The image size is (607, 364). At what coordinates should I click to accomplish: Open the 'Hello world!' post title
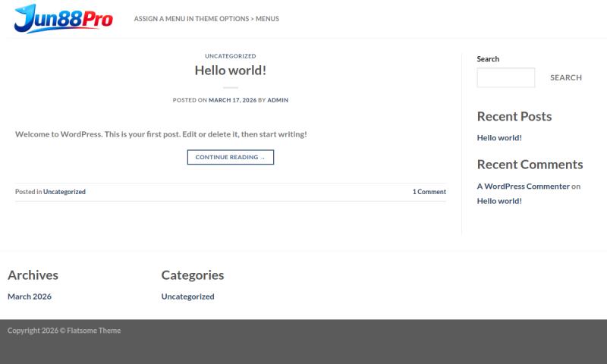[x=230, y=71]
